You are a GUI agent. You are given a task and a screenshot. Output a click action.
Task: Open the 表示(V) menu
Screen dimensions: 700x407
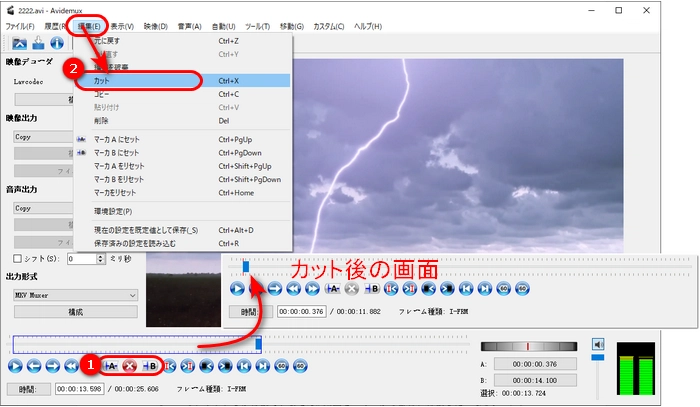pyautogui.click(x=122, y=26)
